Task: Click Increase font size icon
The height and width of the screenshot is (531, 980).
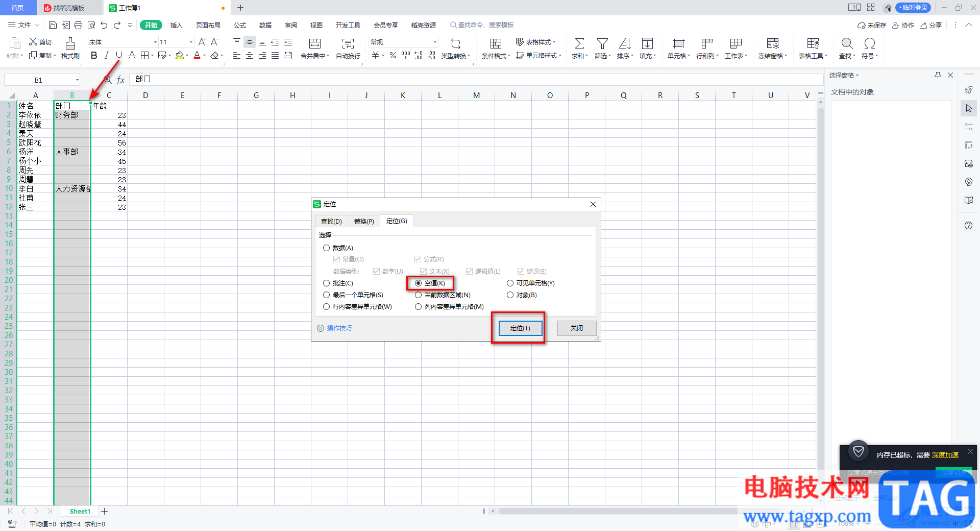Action: tap(202, 42)
